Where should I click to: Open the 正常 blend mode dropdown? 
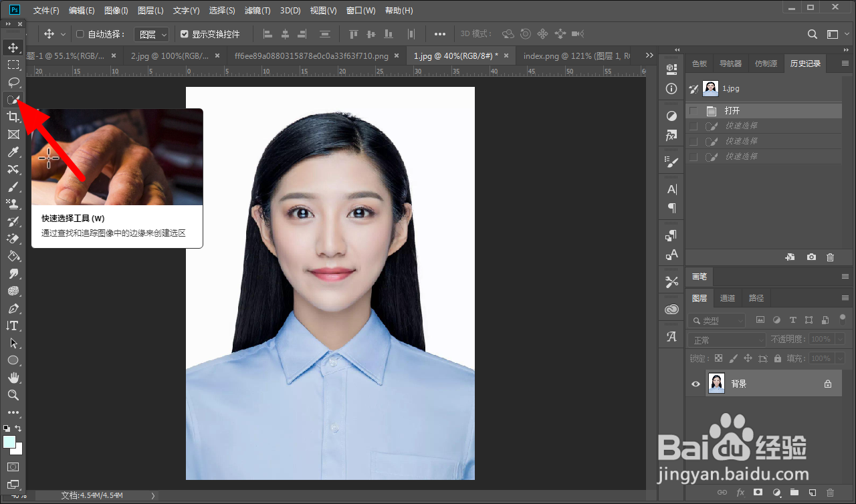(x=726, y=340)
